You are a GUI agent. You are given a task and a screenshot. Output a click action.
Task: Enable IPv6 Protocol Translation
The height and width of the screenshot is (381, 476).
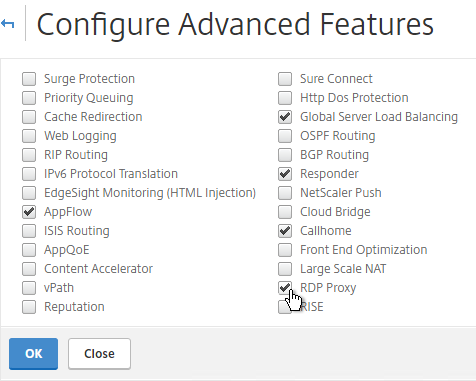(29, 174)
